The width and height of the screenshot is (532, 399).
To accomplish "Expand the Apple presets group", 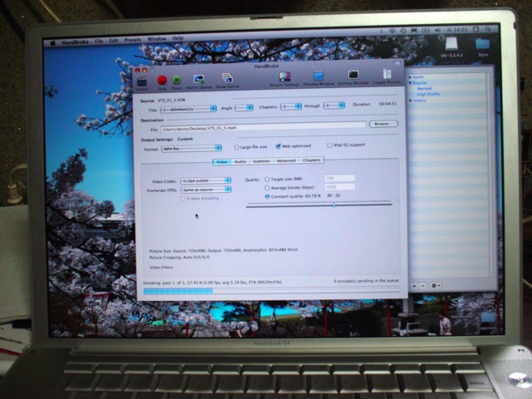I will click(410, 77).
